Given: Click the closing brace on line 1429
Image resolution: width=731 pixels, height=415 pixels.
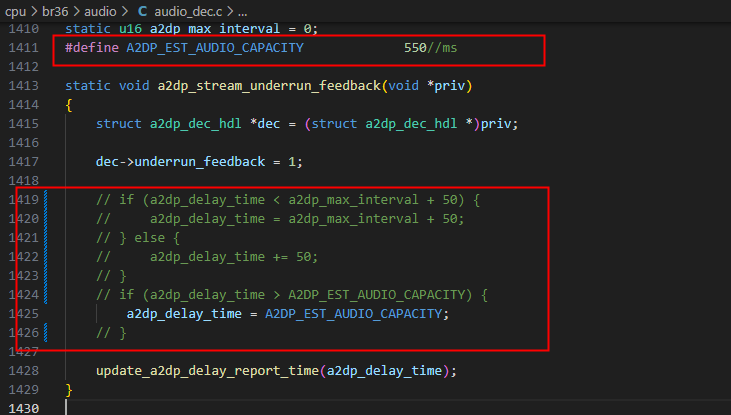Looking at the screenshot, I should (x=69, y=390).
